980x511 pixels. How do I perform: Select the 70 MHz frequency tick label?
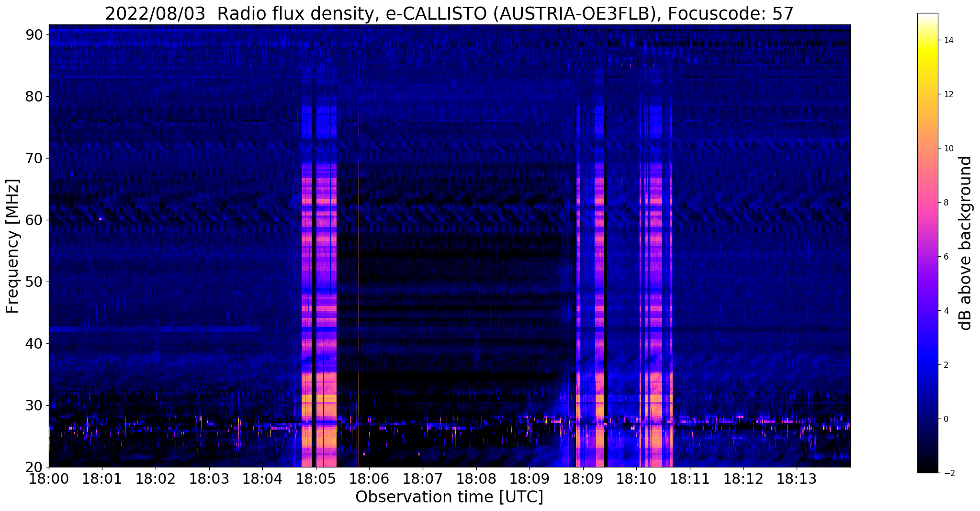click(x=34, y=159)
